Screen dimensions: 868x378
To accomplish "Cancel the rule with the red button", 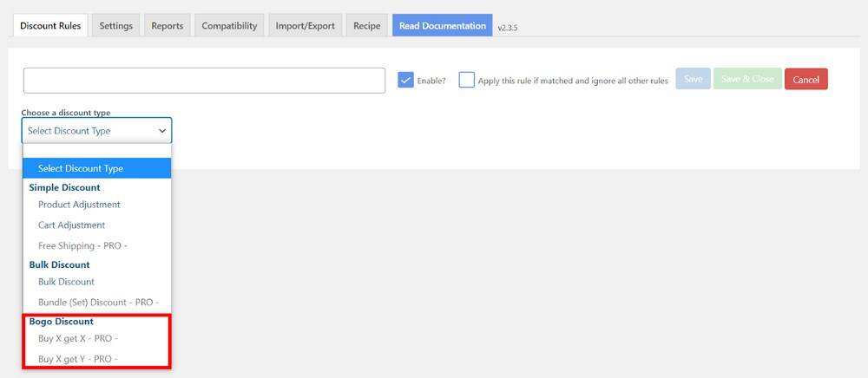I will (806, 80).
